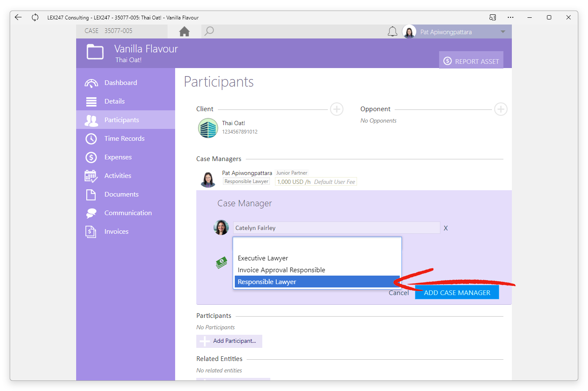588x391 pixels.
Task: Add a client with plus icon
Action: [x=337, y=109]
